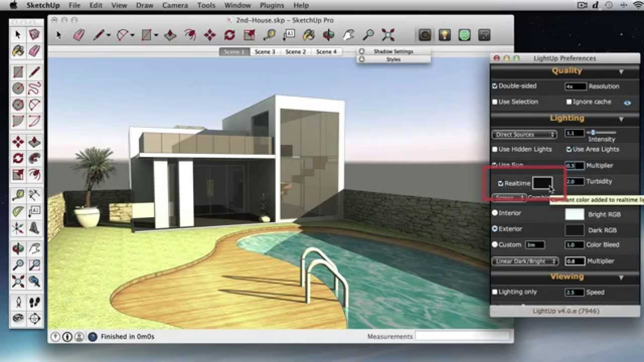The width and height of the screenshot is (644, 362).
Task: Open the Rectangle shape dropdown arrow
Action: pos(156,35)
